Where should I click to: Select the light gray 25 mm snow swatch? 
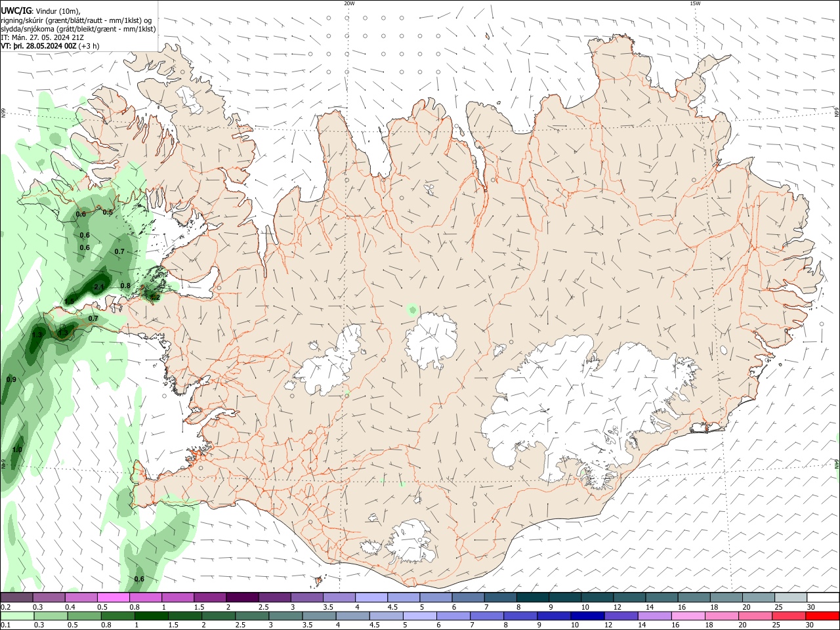(x=791, y=597)
